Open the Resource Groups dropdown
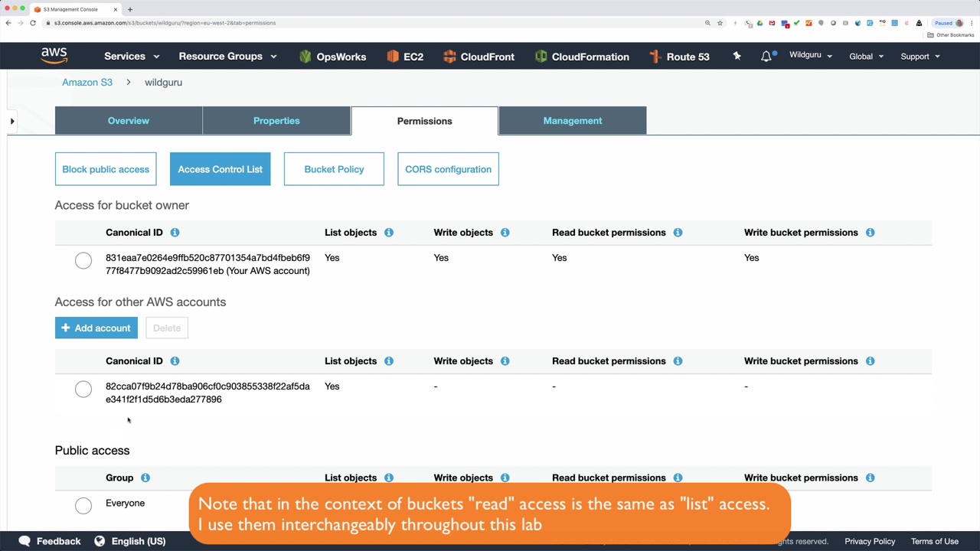Image resolution: width=980 pixels, height=551 pixels. click(227, 57)
